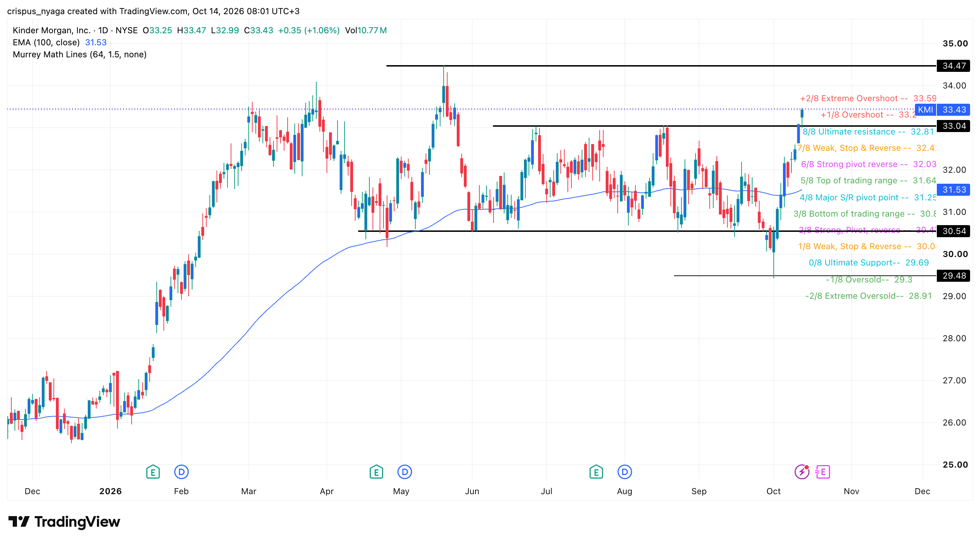Click the 29.48 price line label

click(x=953, y=275)
